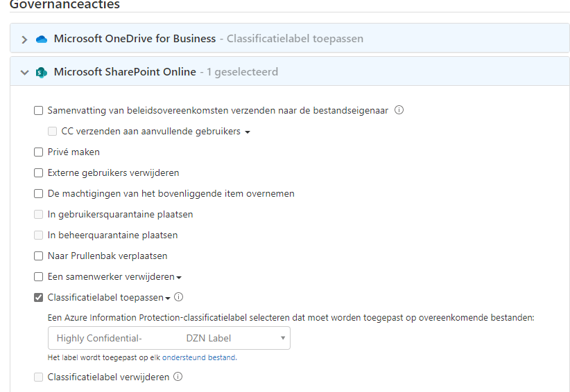Enable Privé maken checkbox
Viewport: 570px width, 392px height.
pos(39,152)
